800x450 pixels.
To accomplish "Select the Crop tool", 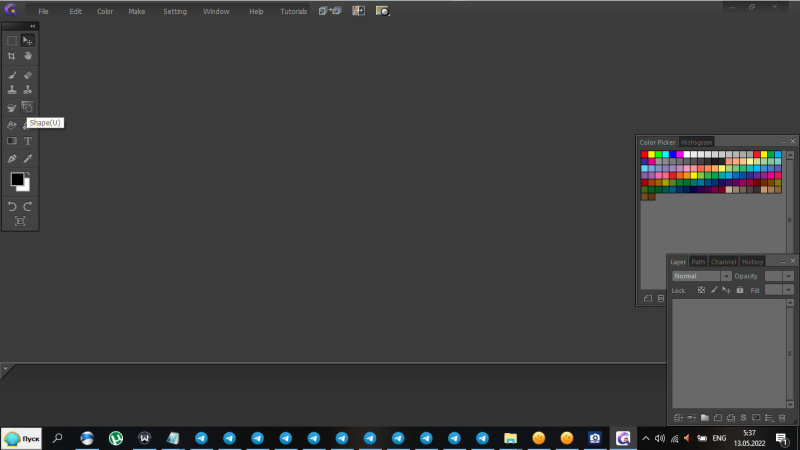I will coord(12,56).
